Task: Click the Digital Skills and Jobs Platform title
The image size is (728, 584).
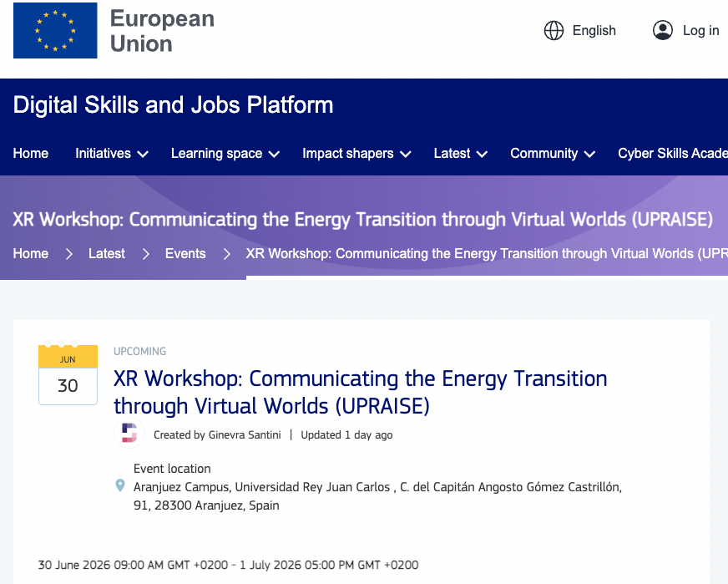Action: pyautogui.click(x=173, y=105)
